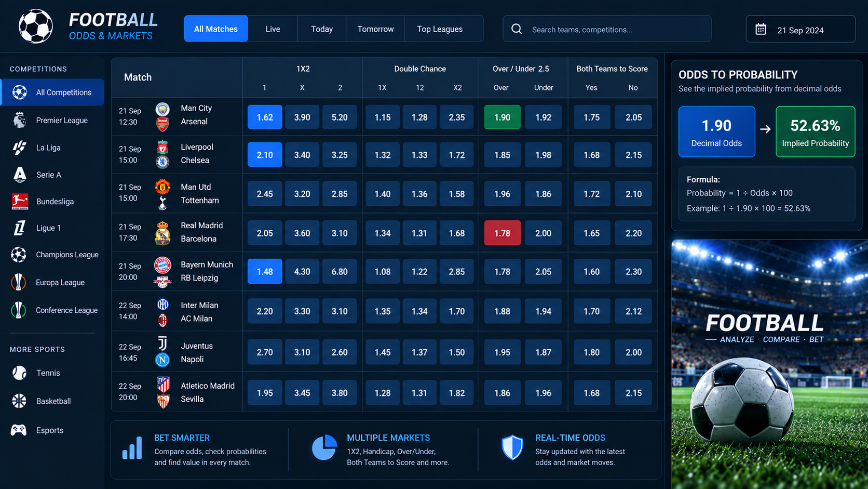Open the La Liga competition
The width and height of the screenshot is (868, 489).
52,148
